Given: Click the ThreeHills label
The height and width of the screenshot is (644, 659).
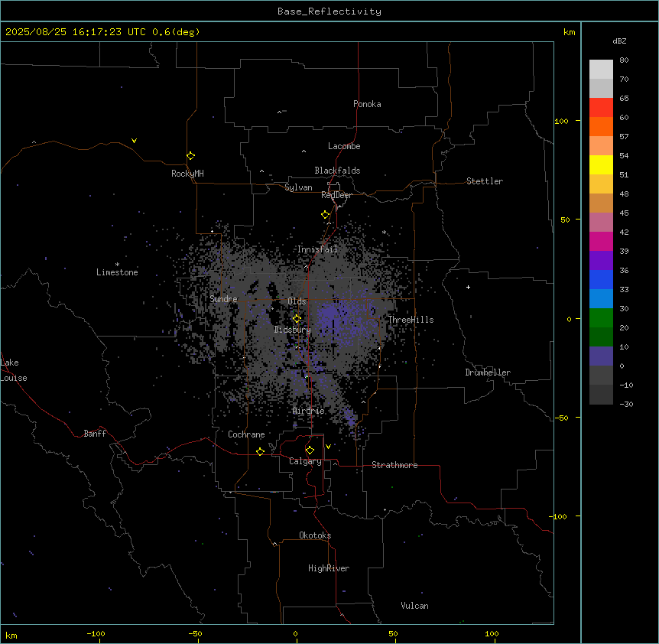Looking at the screenshot, I should pos(411,320).
